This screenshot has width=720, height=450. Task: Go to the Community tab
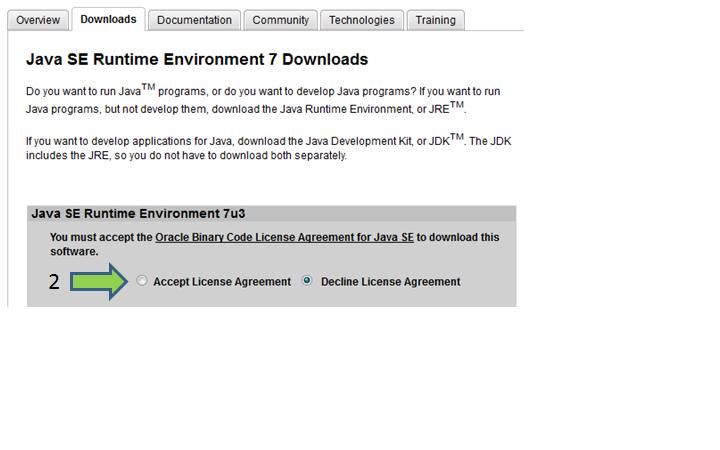click(281, 20)
